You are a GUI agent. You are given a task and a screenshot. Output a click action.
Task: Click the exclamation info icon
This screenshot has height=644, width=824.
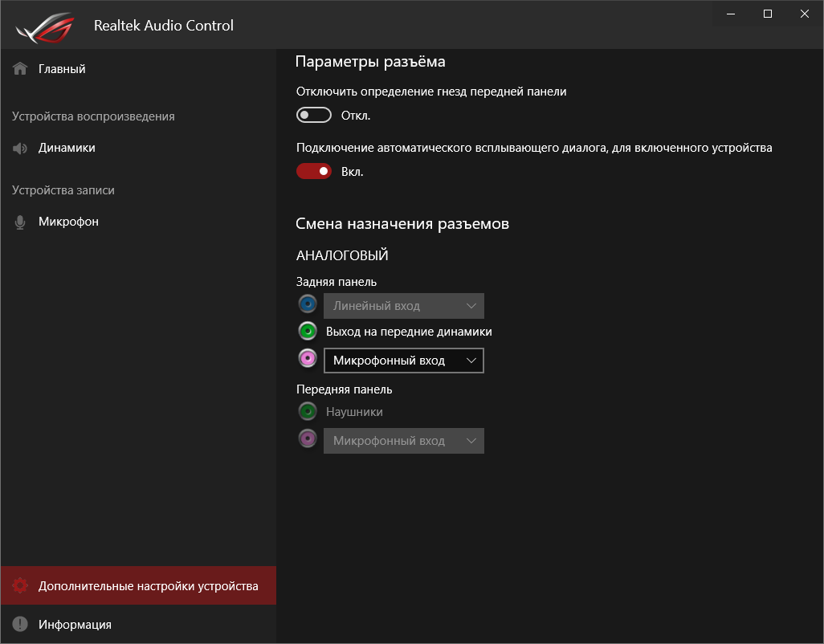click(x=20, y=624)
